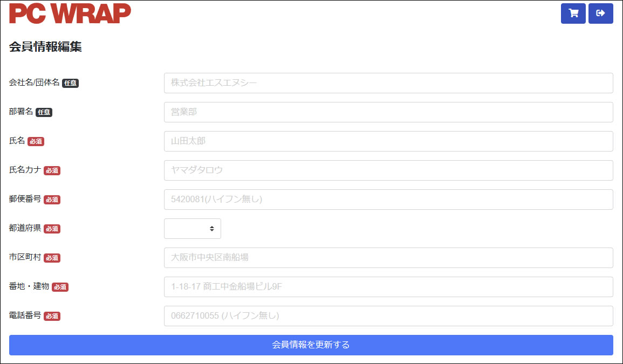Click the 番地・建物 label text
Image resolution: width=623 pixels, height=364 pixels.
pos(29,286)
